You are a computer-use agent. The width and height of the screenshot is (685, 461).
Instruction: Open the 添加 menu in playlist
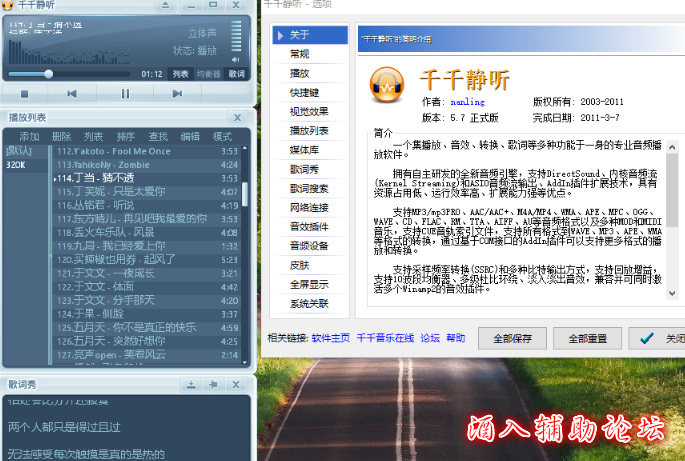[29, 136]
